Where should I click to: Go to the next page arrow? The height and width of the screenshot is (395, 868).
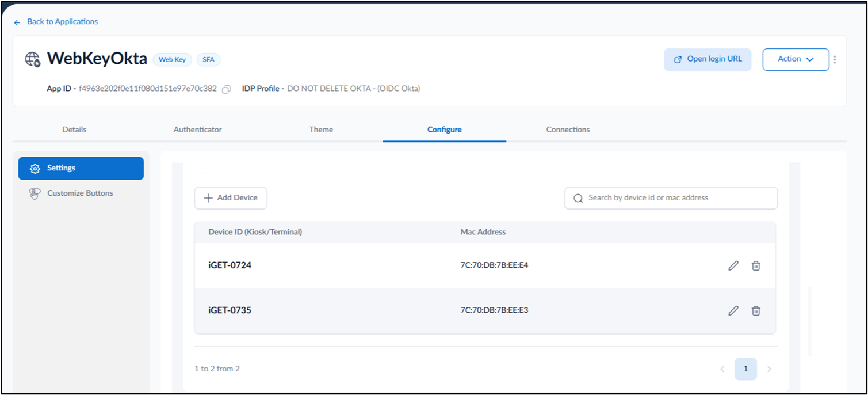[x=769, y=369]
